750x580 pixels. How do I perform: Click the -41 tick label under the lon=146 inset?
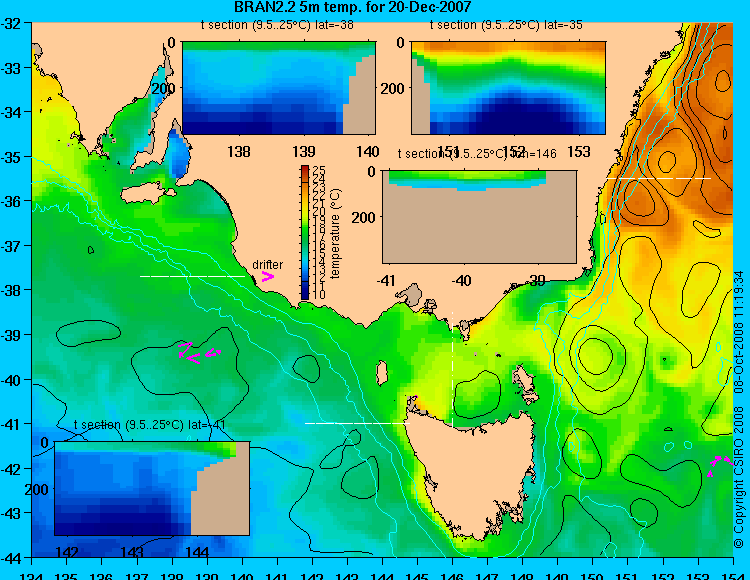pos(386,280)
